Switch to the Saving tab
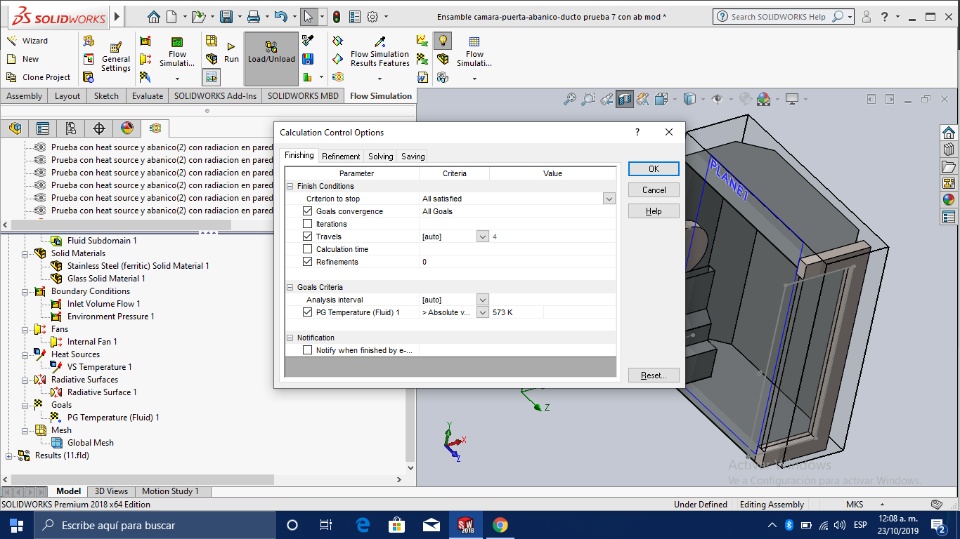Image resolution: width=960 pixels, height=539 pixels. [413, 156]
